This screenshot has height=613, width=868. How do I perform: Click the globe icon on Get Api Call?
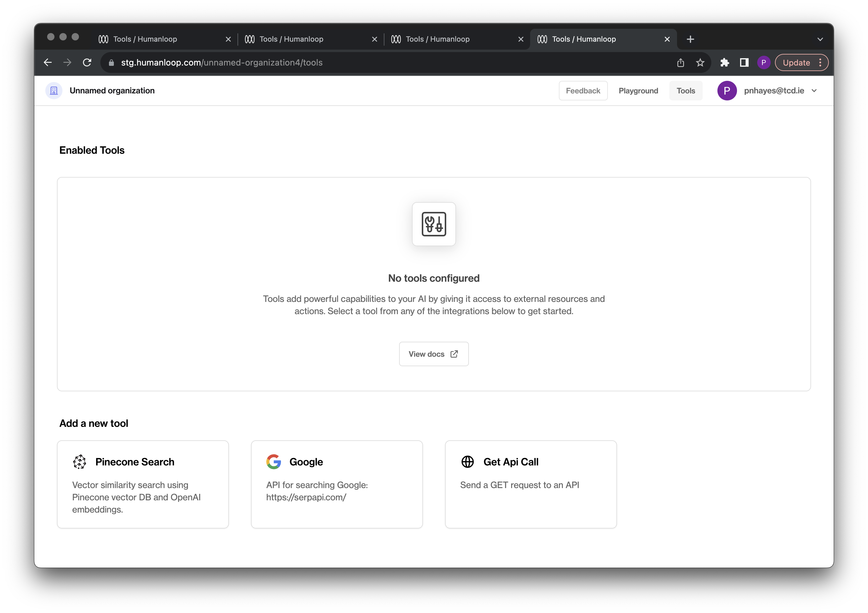coord(468,461)
